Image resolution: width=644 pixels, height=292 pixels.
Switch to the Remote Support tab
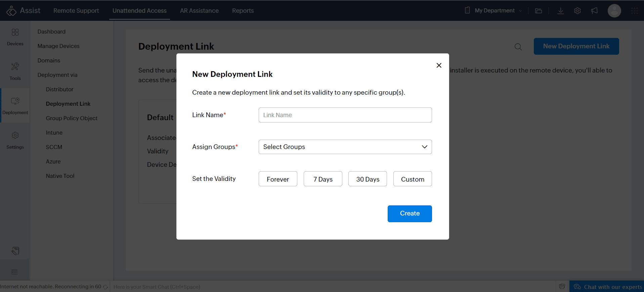pos(76,11)
